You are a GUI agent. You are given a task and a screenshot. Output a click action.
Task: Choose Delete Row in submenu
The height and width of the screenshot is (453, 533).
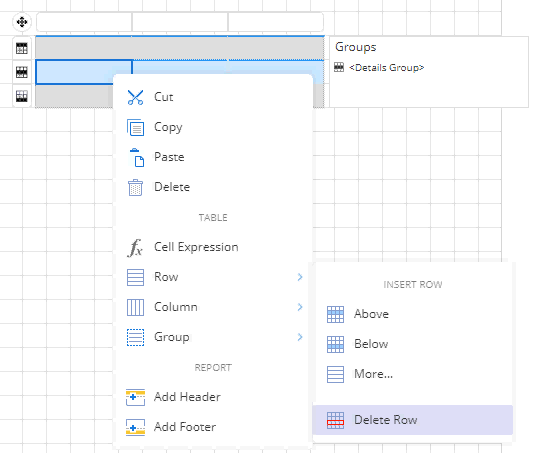coord(412,420)
